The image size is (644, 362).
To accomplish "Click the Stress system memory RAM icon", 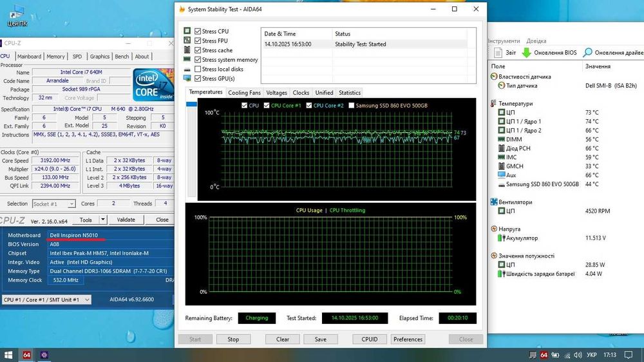I will (187, 59).
